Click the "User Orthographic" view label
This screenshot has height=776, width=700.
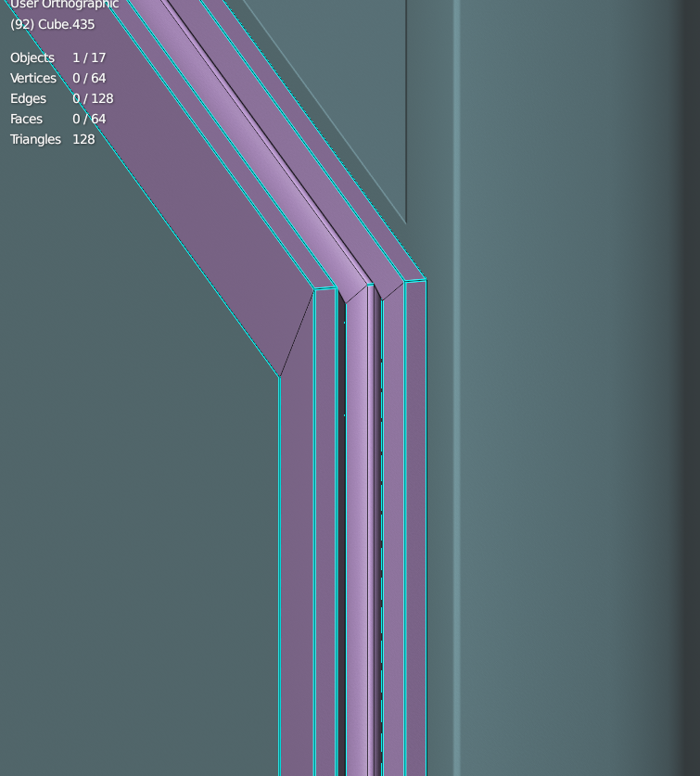(64, 5)
